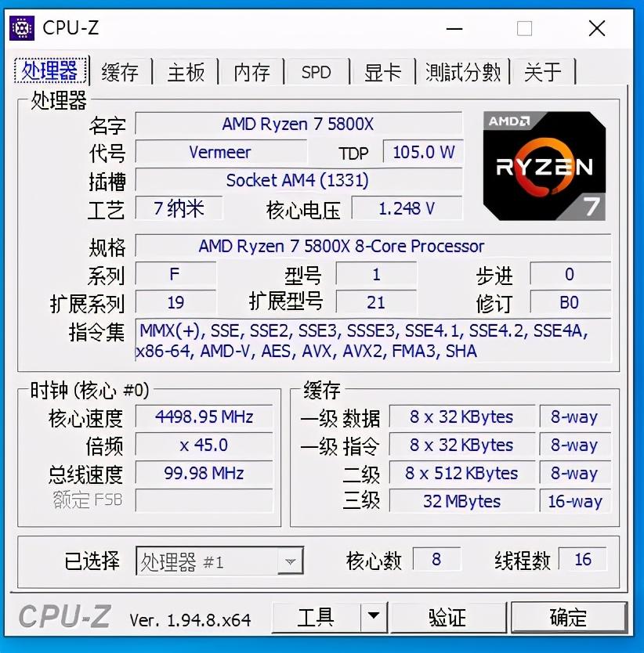Image resolution: width=644 pixels, height=653 pixels.
Task: Click the 核心速度 value field
Action: [x=204, y=417]
